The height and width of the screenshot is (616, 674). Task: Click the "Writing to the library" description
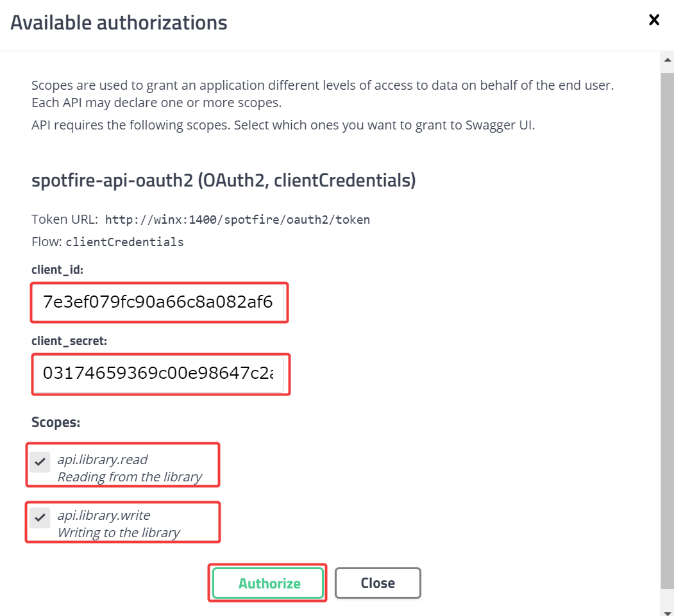(119, 533)
